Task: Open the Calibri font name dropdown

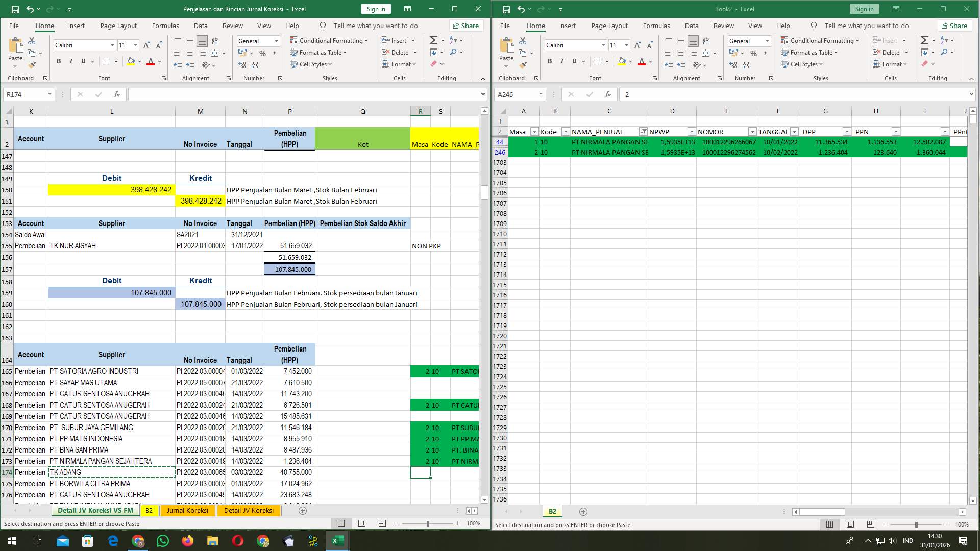Action: coord(113,45)
